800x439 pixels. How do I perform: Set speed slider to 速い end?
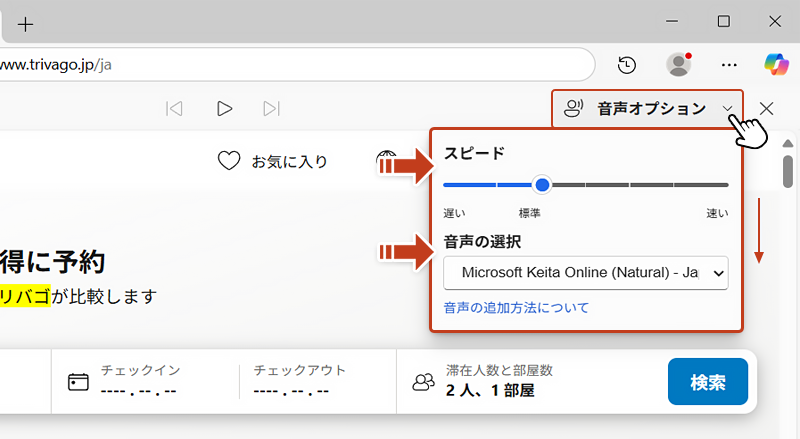tap(726, 185)
